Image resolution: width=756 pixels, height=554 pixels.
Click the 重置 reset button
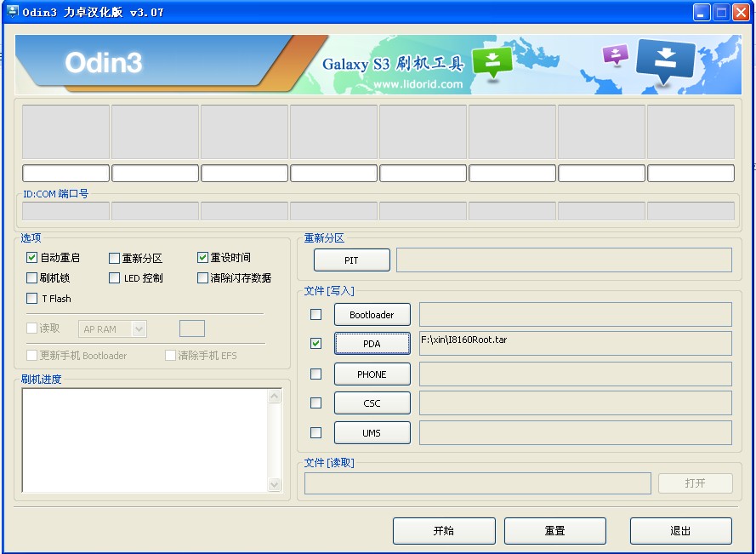coord(555,531)
